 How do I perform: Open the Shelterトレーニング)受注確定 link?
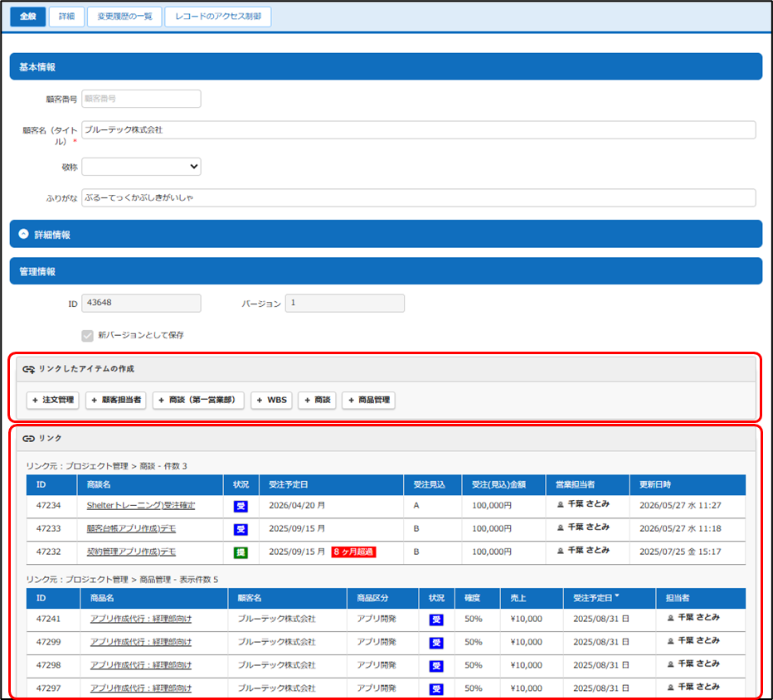pyautogui.click(x=140, y=505)
